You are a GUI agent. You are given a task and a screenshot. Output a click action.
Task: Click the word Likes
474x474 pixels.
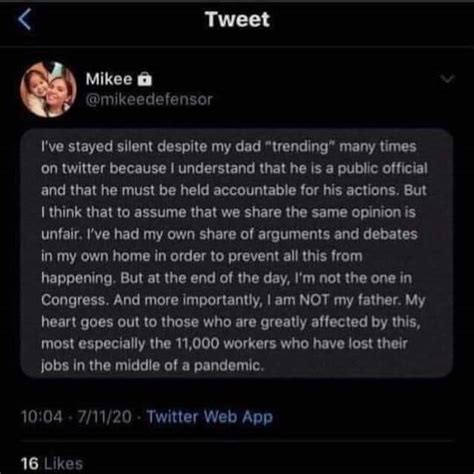(63, 464)
